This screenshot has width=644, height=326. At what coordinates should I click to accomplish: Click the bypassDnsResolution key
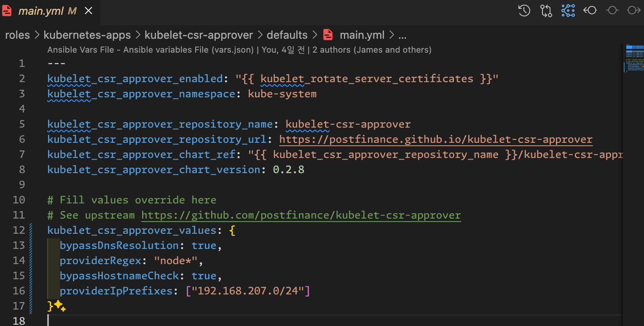[119, 245]
